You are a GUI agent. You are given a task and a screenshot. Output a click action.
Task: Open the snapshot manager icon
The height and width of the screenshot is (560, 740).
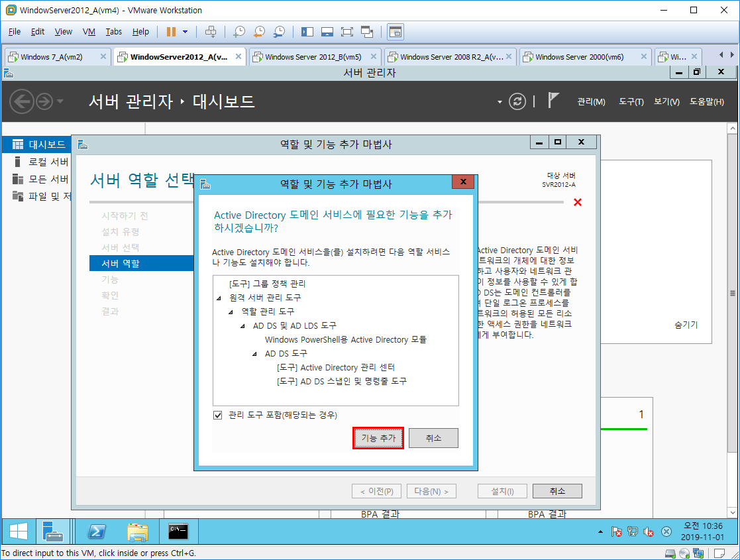click(x=279, y=32)
